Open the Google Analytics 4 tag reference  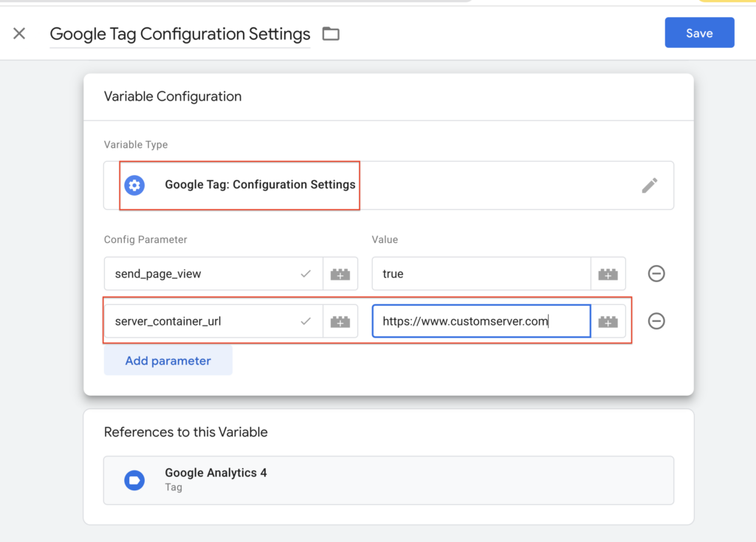(x=388, y=480)
